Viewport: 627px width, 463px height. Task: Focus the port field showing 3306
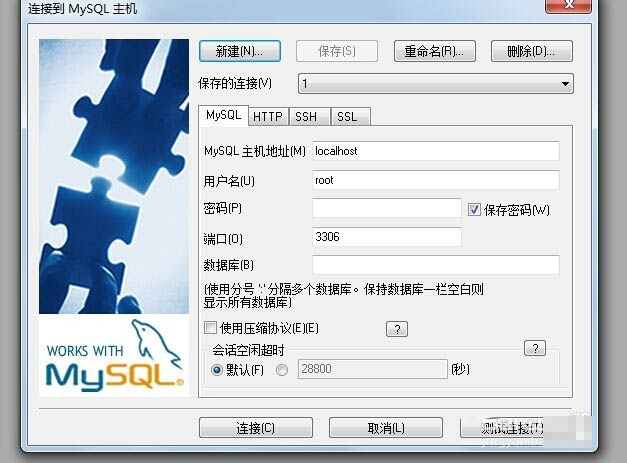click(x=387, y=237)
